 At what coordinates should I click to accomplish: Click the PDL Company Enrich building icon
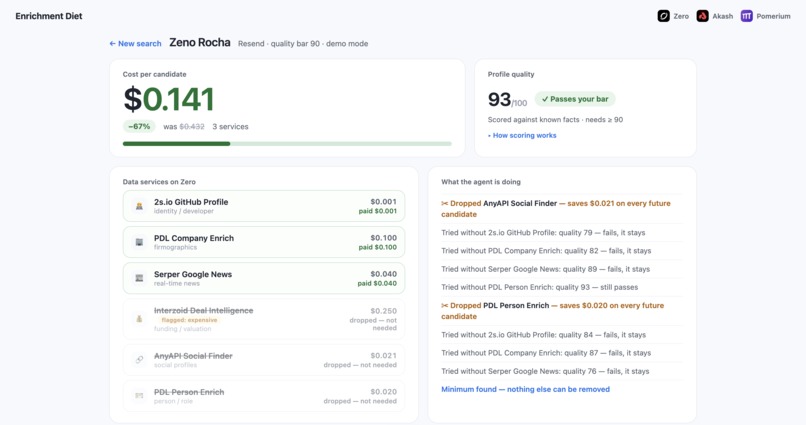tap(139, 242)
